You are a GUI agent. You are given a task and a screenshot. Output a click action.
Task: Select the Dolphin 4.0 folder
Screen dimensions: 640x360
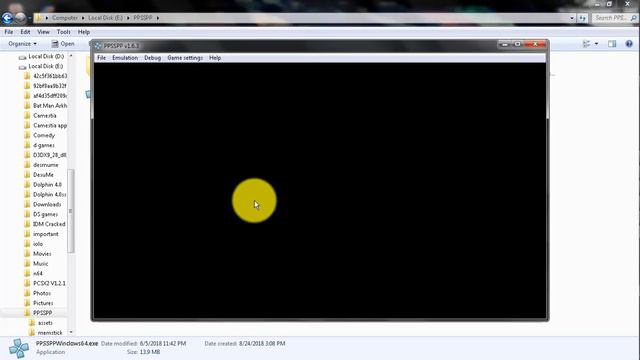[47, 184]
